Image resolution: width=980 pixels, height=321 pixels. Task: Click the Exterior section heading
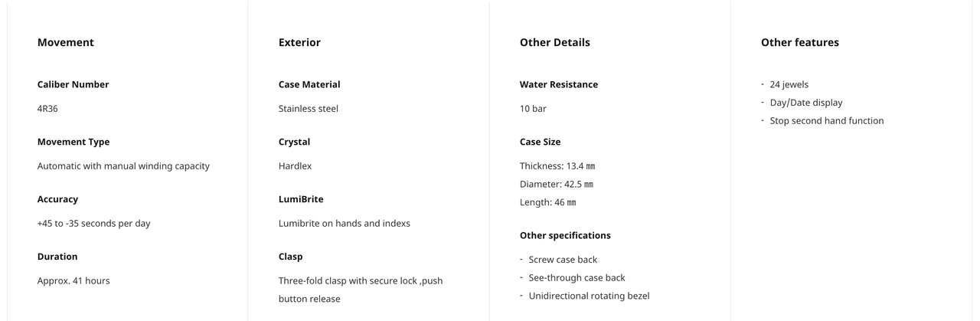pos(299,42)
